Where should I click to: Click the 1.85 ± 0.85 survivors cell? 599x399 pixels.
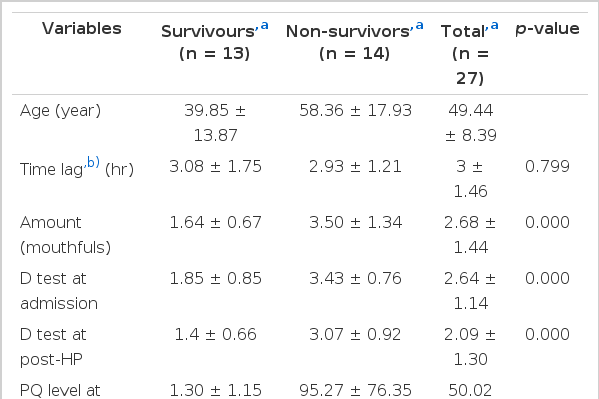pos(215,278)
